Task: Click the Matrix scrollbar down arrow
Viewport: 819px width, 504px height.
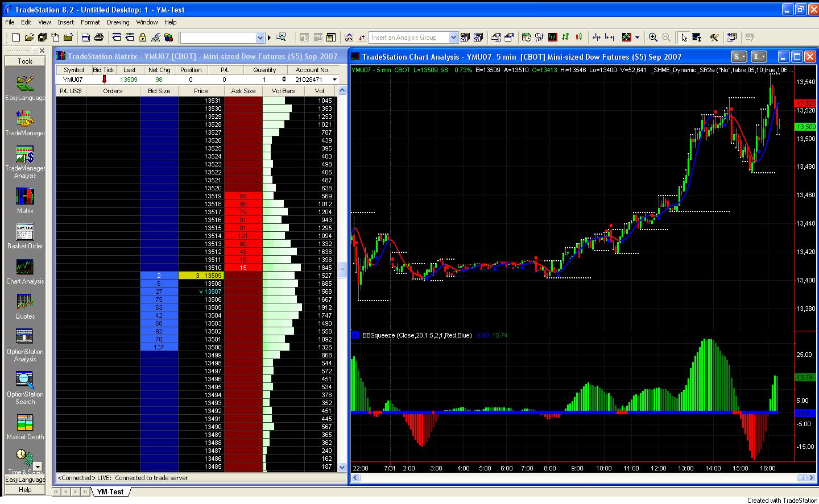Action: pos(342,467)
